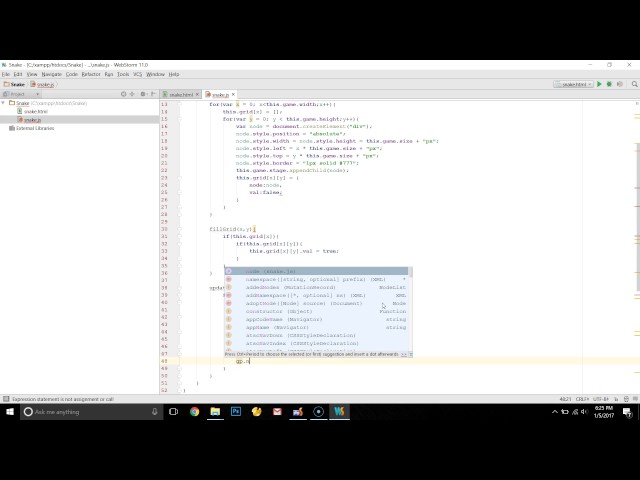Hide the Project tool window
The width and height of the screenshot is (640, 480).
point(153,94)
